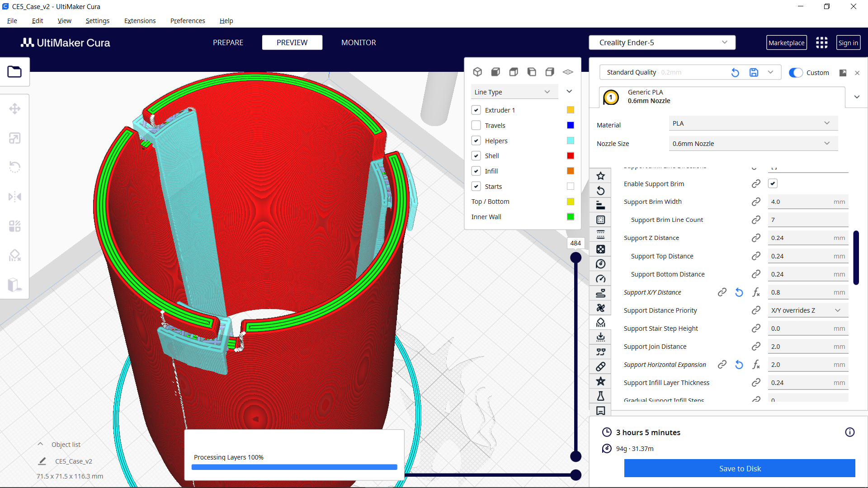The image size is (868, 488).
Task: Open the Support Distance Priority dropdown
Action: (807, 310)
